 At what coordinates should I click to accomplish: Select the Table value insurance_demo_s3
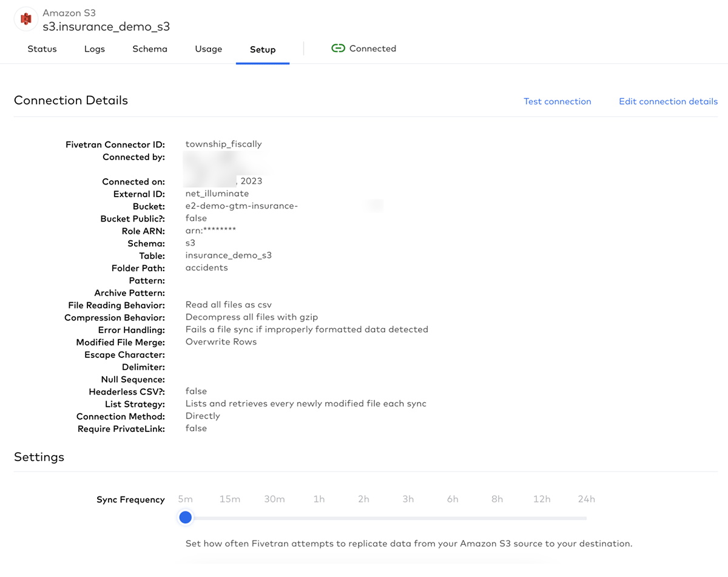[x=229, y=255]
